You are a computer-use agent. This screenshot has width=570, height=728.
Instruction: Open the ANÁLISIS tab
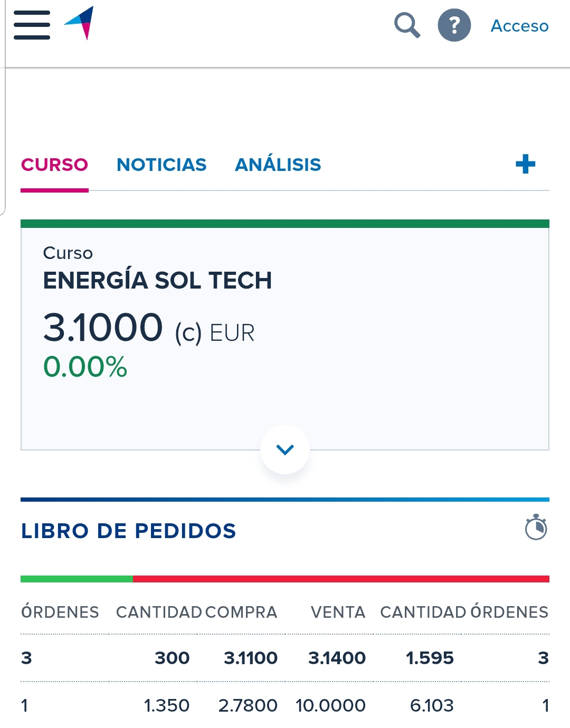pos(278,165)
